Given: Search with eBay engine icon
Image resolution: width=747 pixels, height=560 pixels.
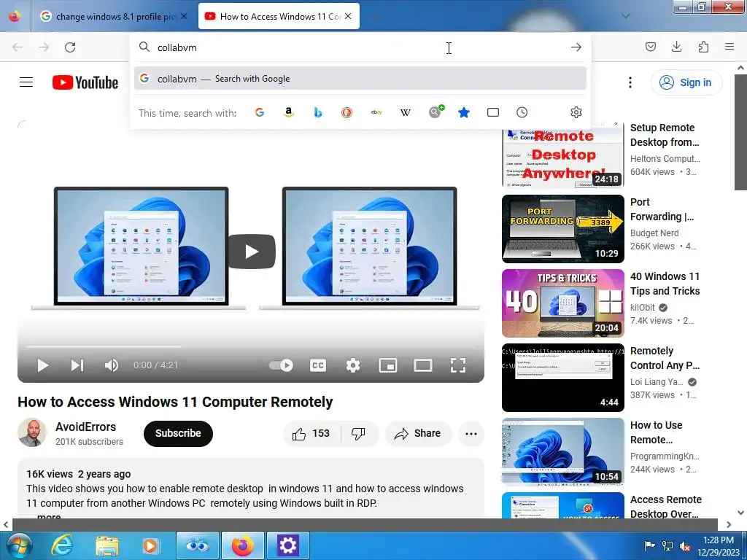Looking at the screenshot, I should pyautogui.click(x=376, y=112).
